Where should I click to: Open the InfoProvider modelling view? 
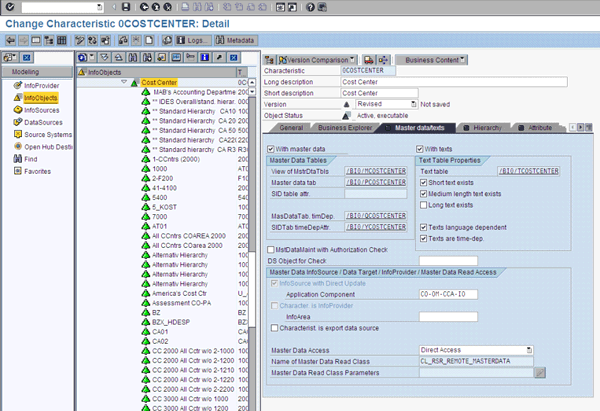[x=39, y=86]
